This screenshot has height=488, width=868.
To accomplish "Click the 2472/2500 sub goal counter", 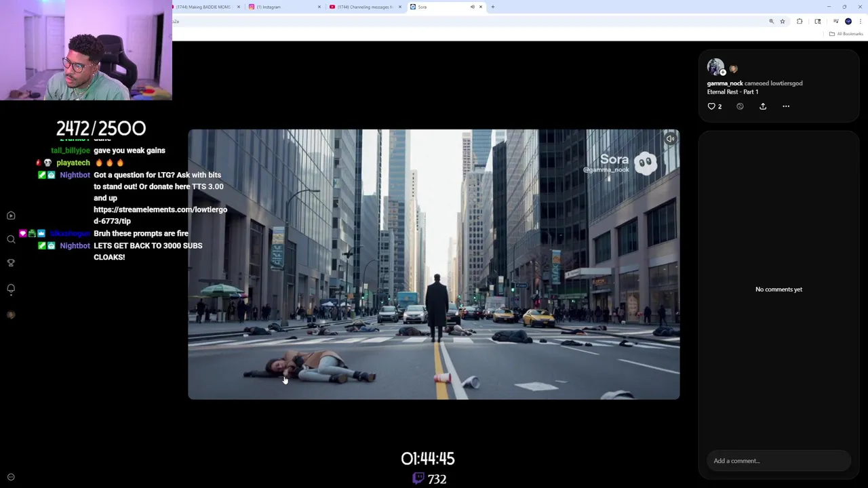I will (101, 128).
